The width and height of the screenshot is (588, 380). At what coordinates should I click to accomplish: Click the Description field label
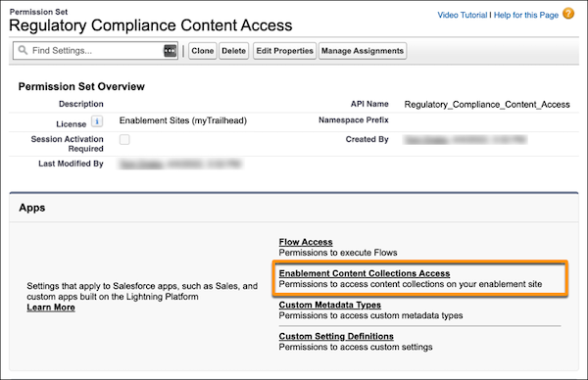coord(81,104)
